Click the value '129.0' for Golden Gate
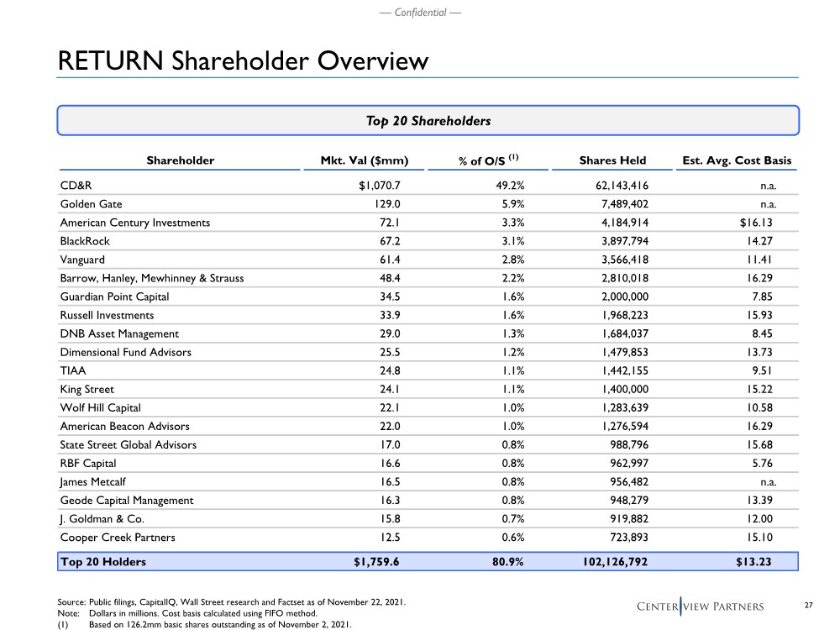840x630 pixels. point(387,204)
